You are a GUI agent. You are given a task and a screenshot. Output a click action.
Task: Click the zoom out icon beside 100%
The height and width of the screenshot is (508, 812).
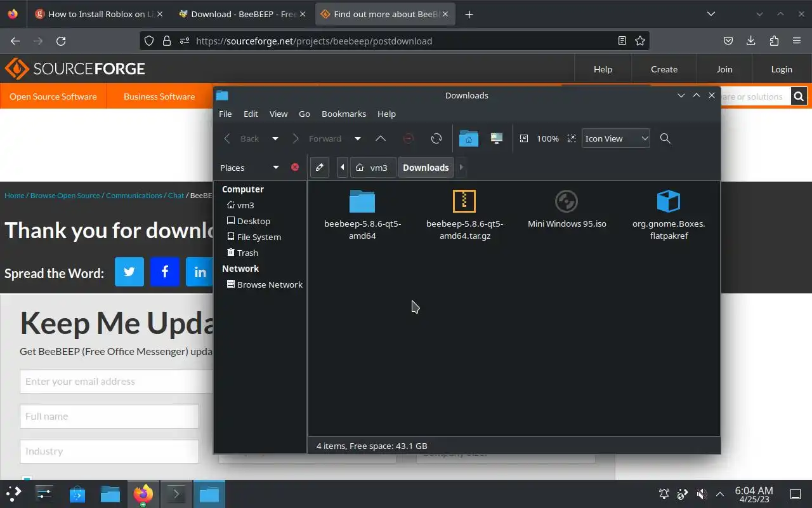click(524, 138)
